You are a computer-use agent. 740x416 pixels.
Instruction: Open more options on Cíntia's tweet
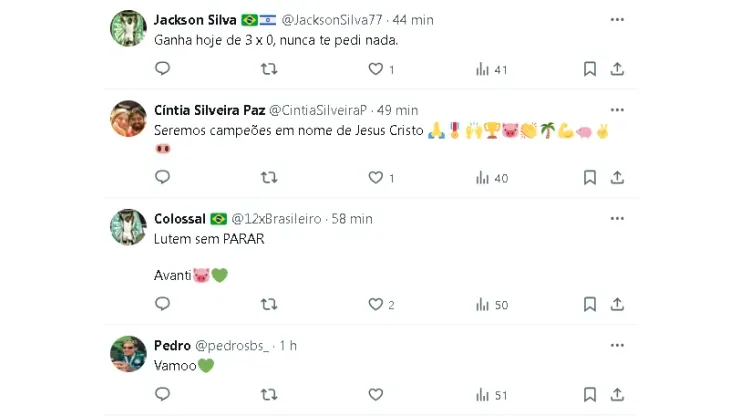617,110
